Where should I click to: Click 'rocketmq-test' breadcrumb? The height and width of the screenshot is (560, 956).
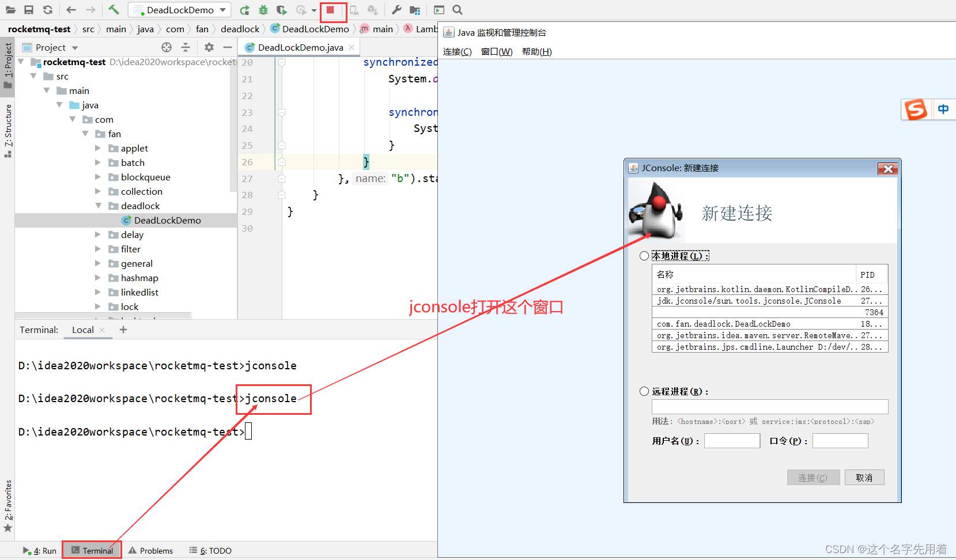point(39,29)
